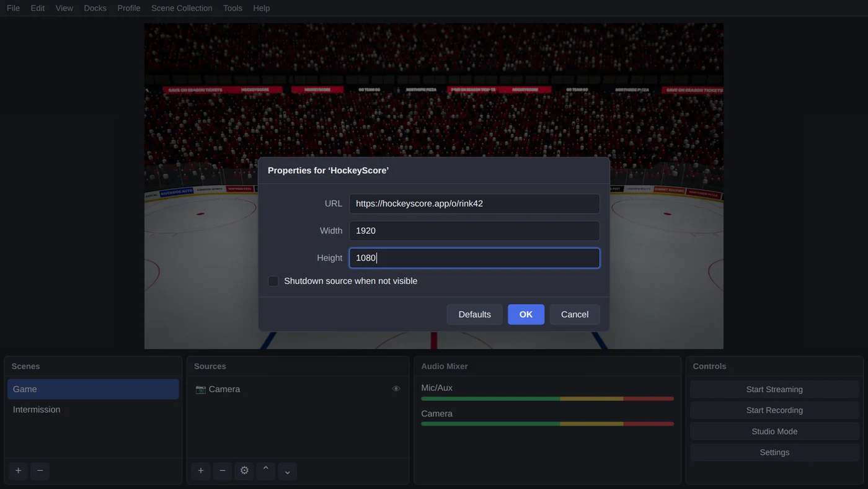The width and height of the screenshot is (868, 489).
Task: Click the Camera audio level meter
Action: point(547,424)
